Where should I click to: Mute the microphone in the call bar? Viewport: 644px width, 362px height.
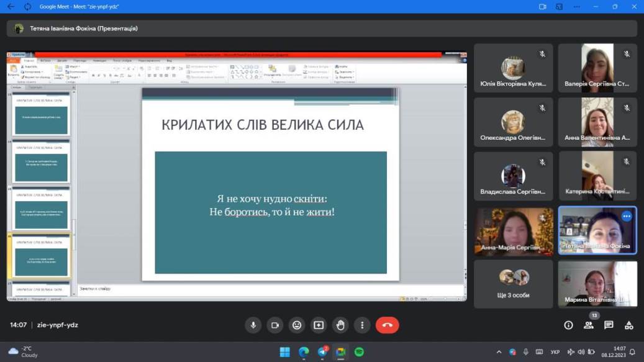click(x=253, y=325)
